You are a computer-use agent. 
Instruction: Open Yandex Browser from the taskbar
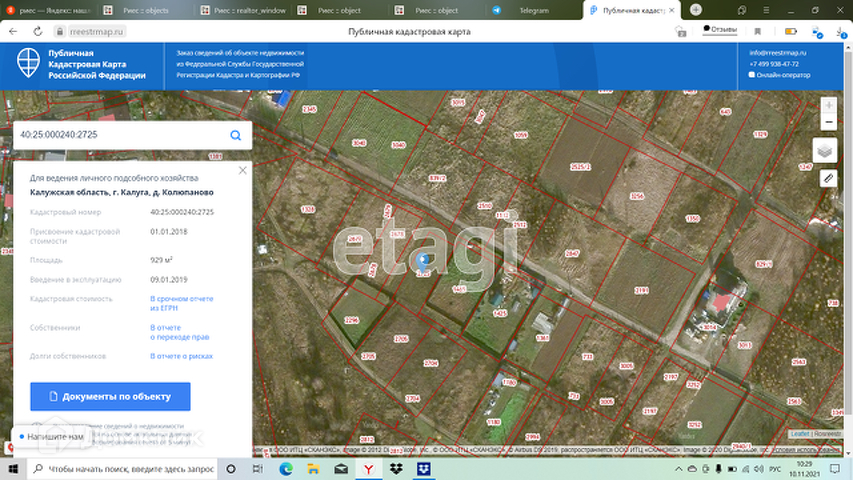(368, 468)
